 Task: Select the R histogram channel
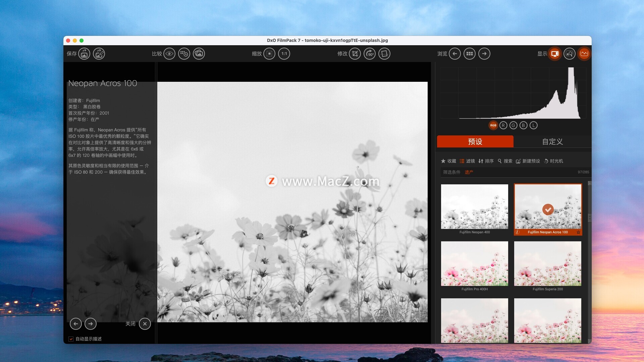(x=503, y=125)
